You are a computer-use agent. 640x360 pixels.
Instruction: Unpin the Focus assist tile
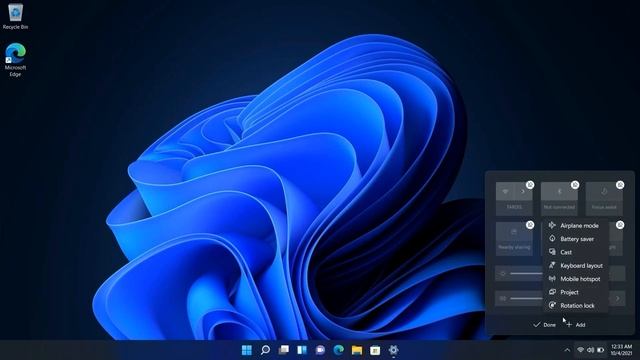click(x=620, y=185)
